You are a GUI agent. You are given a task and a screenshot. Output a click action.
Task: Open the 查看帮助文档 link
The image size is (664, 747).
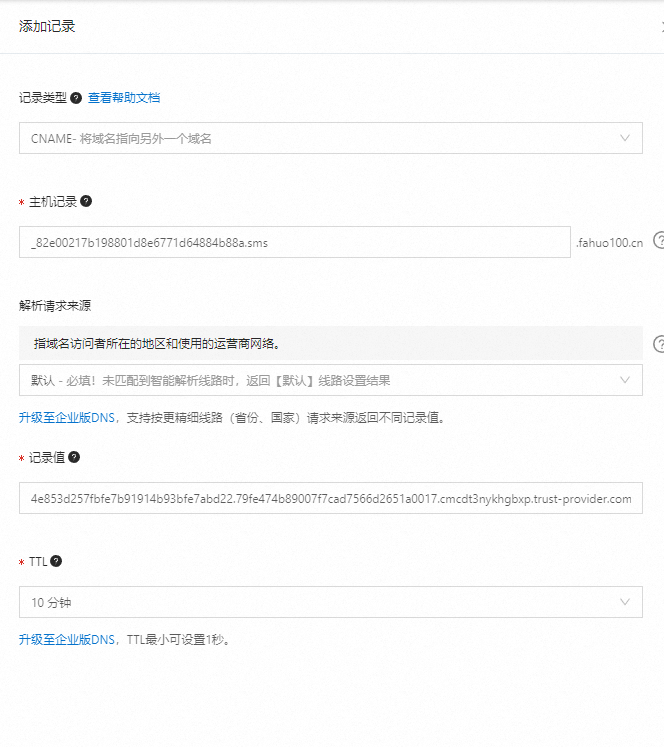tap(124, 98)
